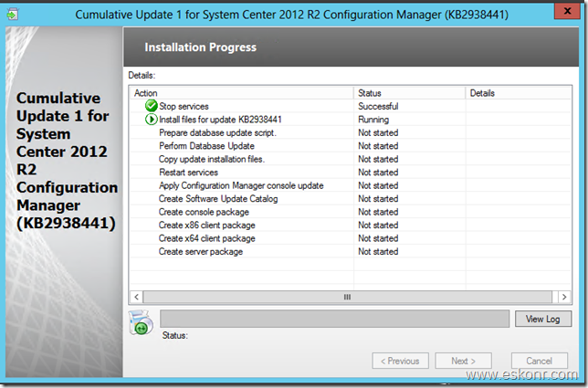The height and width of the screenshot is (388, 588).
Task: Click the running arrow icon beside Install files
Action: 152,120
